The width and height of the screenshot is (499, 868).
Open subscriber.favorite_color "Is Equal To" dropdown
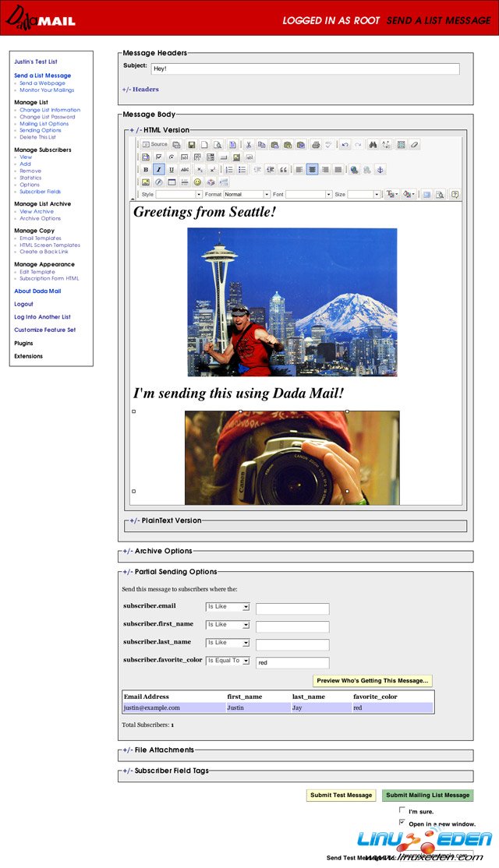[x=228, y=661]
